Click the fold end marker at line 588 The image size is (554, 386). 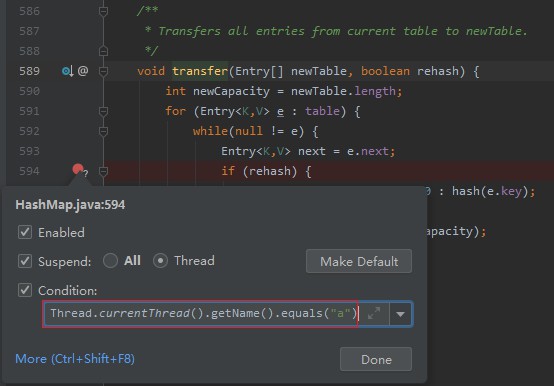[103, 51]
